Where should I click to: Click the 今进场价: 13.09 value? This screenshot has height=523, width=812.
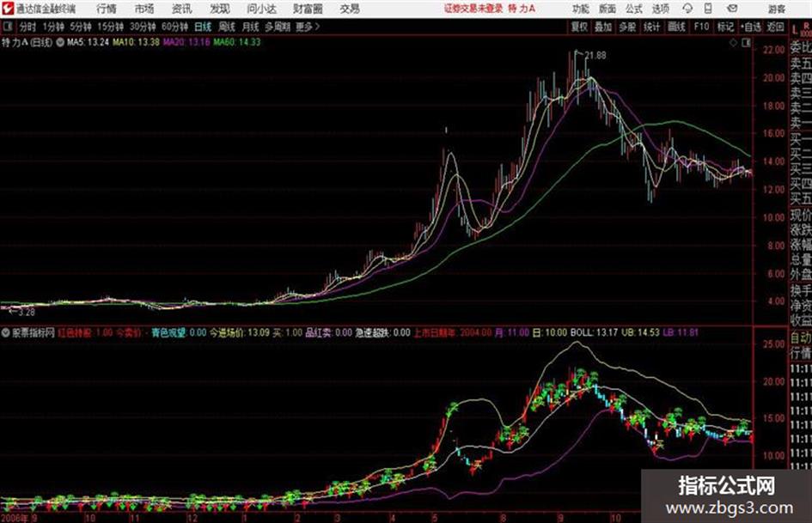[240, 332]
